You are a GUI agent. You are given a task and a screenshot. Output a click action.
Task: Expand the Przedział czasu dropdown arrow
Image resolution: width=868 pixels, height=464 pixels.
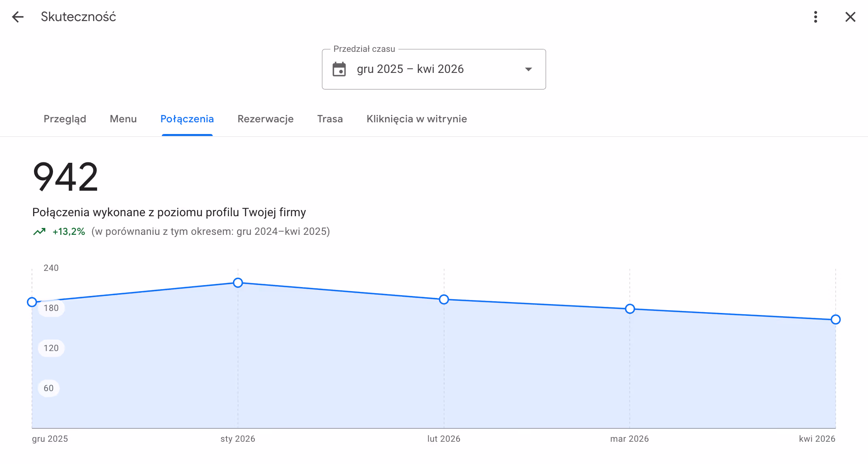pos(528,69)
